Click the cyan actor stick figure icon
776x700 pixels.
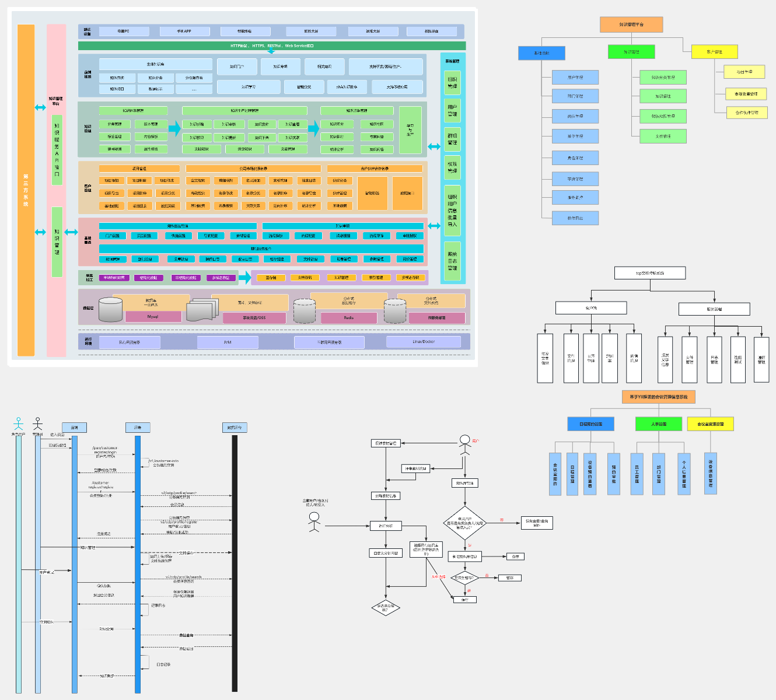click(19, 423)
